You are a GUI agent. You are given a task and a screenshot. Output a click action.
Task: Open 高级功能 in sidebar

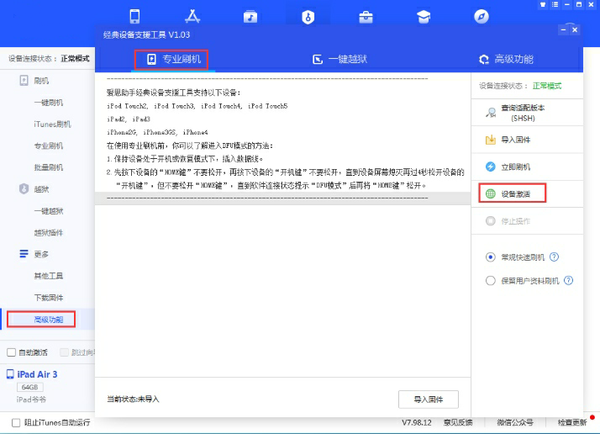tap(48, 319)
